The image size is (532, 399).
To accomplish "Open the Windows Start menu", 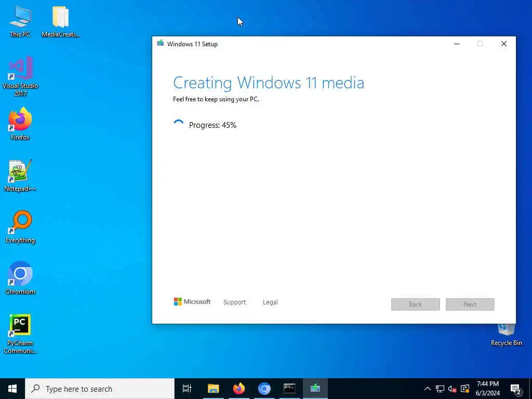I will pyautogui.click(x=12, y=389).
